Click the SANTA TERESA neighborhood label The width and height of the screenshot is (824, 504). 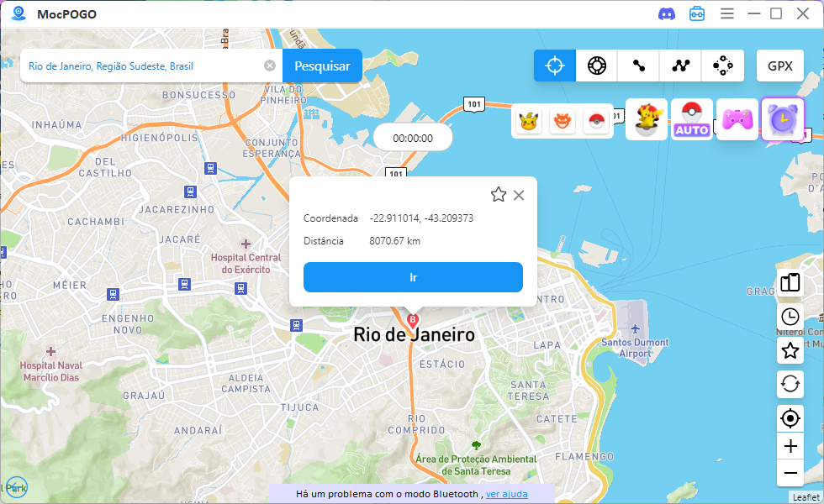(528, 391)
